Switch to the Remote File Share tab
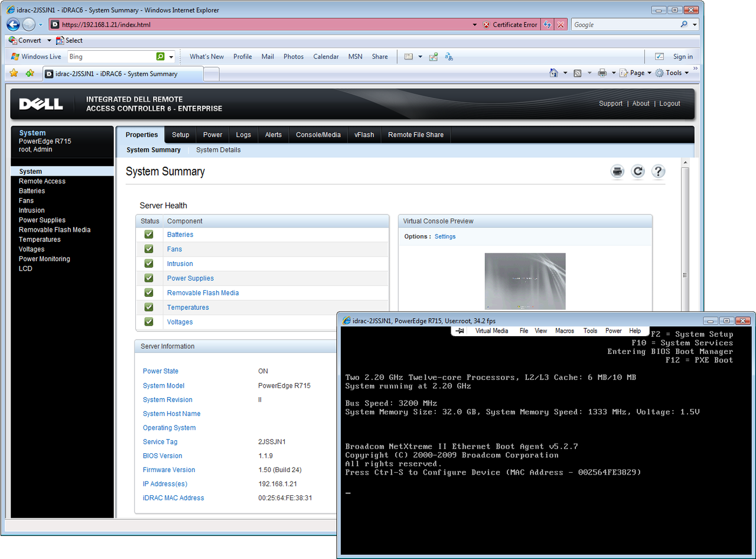This screenshot has height=559, width=756. pos(416,135)
